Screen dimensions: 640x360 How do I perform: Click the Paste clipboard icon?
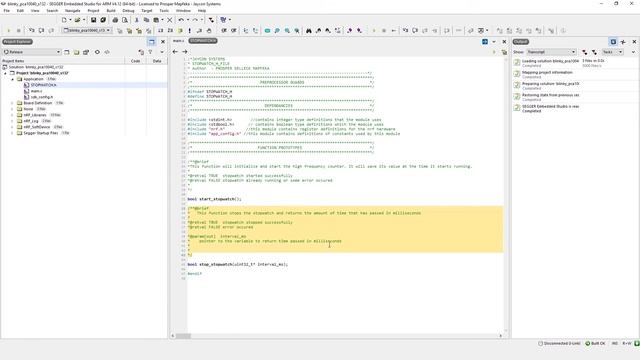tap(156, 20)
